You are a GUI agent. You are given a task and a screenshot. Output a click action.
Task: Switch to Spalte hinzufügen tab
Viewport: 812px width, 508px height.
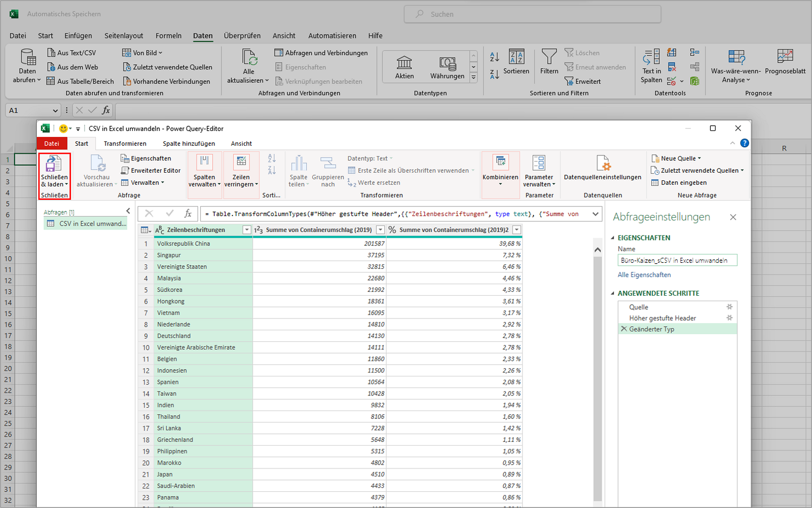tap(189, 144)
